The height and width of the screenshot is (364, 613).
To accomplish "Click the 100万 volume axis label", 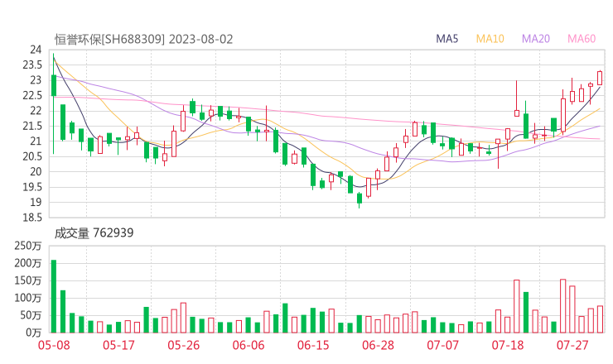I will [x=28, y=298].
